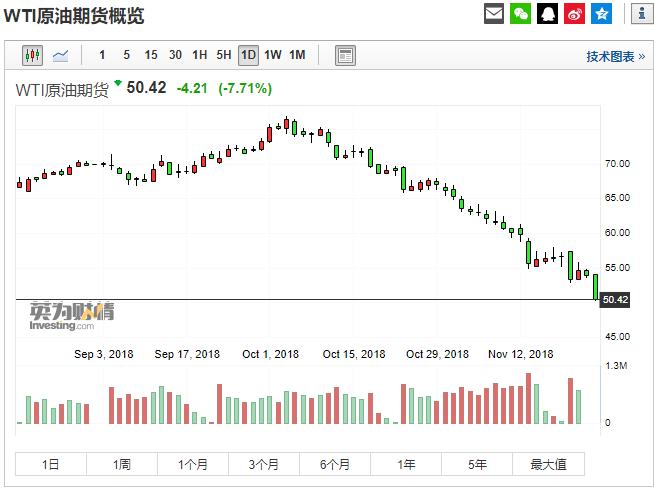Switch to the 3个月 range tab
The width and height of the screenshot is (654, 492).
[264, 464]
